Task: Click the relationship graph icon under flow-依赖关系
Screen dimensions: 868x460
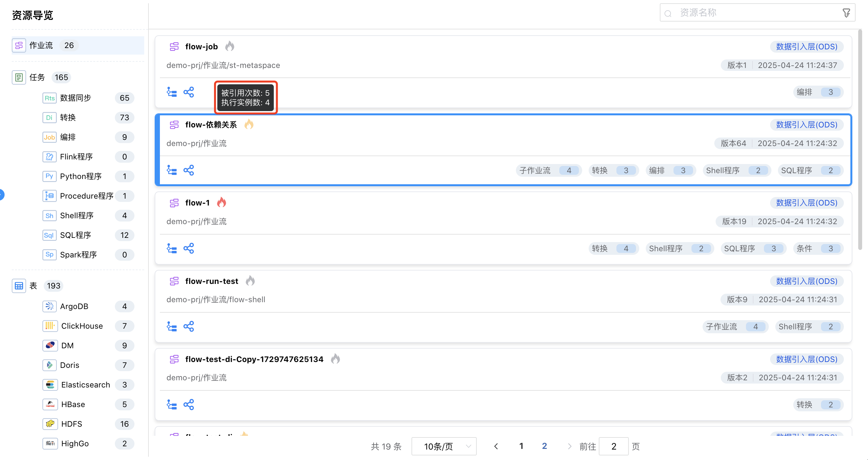Action: click(x=189, y=170)
